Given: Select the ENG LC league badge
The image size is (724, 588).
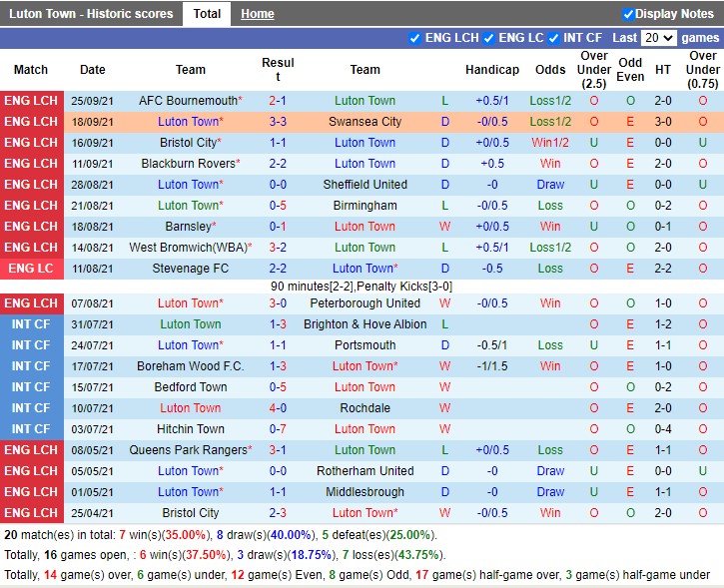Looking at the screenshot, I should (31, 269).
